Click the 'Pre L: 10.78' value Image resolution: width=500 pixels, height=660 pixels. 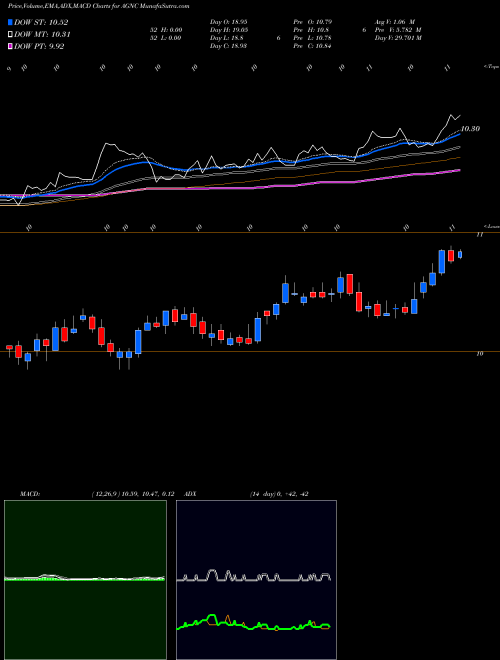[x=312, y=38]
